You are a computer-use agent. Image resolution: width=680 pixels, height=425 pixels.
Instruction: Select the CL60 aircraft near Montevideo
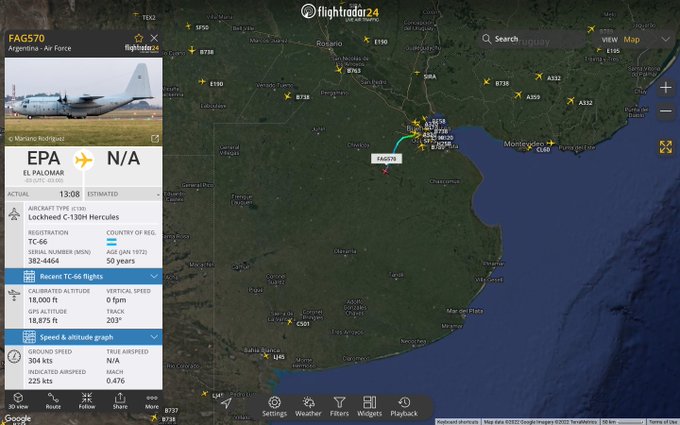[x=530, y=148]
